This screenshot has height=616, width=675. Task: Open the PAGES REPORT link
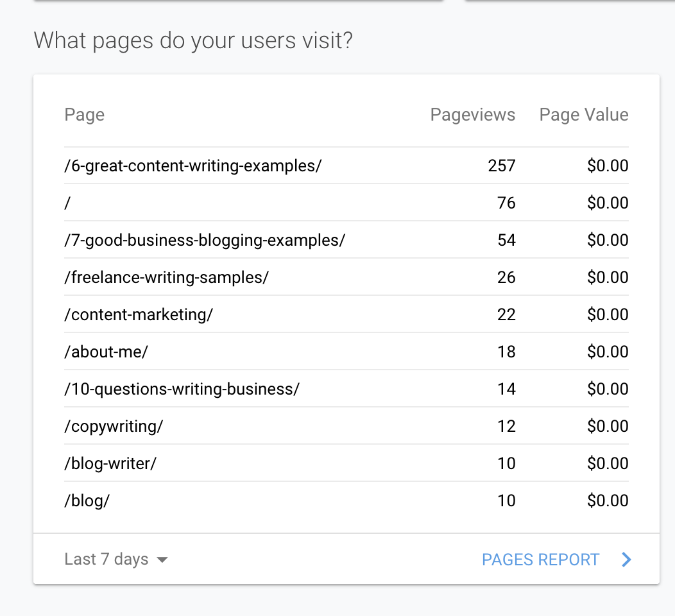tap(540, 560)
